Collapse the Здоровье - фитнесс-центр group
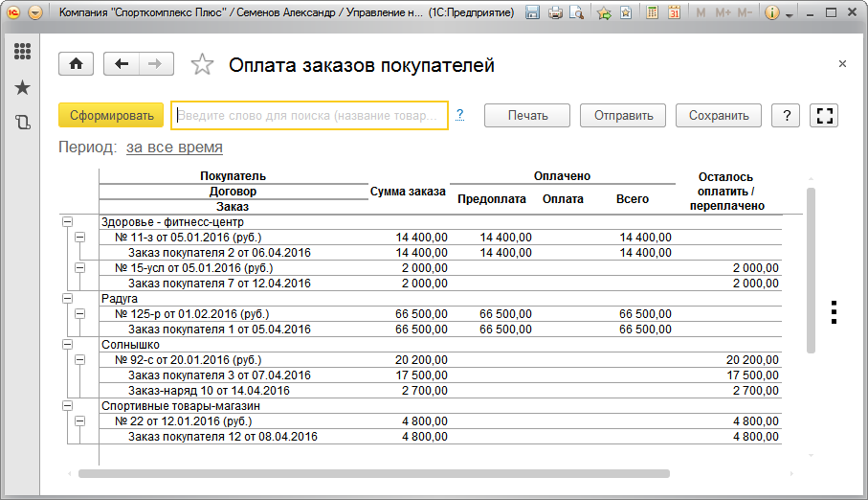 click(67, 221)
